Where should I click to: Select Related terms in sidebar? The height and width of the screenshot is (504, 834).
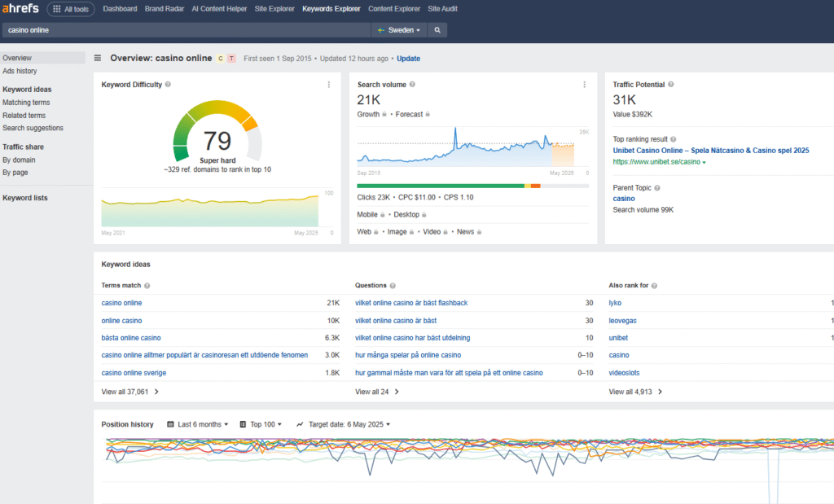[x=24, y=116]
